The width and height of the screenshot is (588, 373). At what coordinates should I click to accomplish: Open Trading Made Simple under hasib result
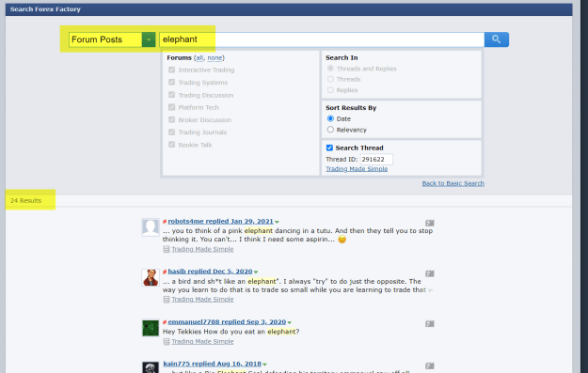point(202,299)
